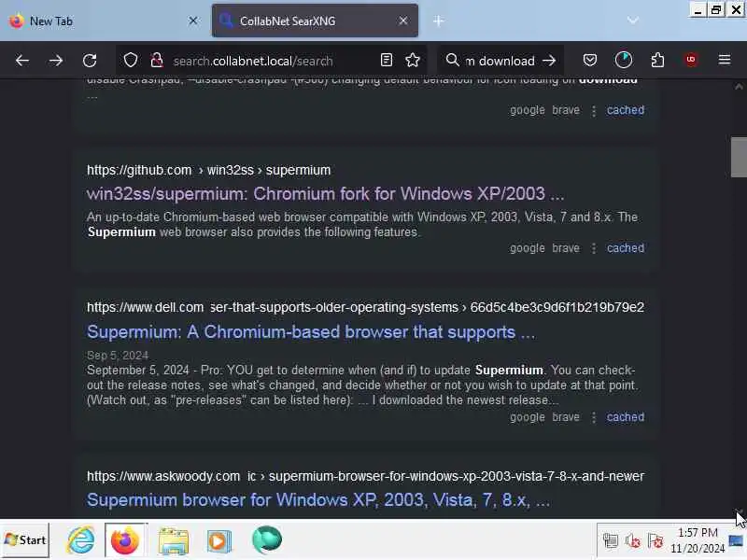
Task: Open the clock showing 1:57 PM
Action: pyautogui.click(x=698, y=540)
